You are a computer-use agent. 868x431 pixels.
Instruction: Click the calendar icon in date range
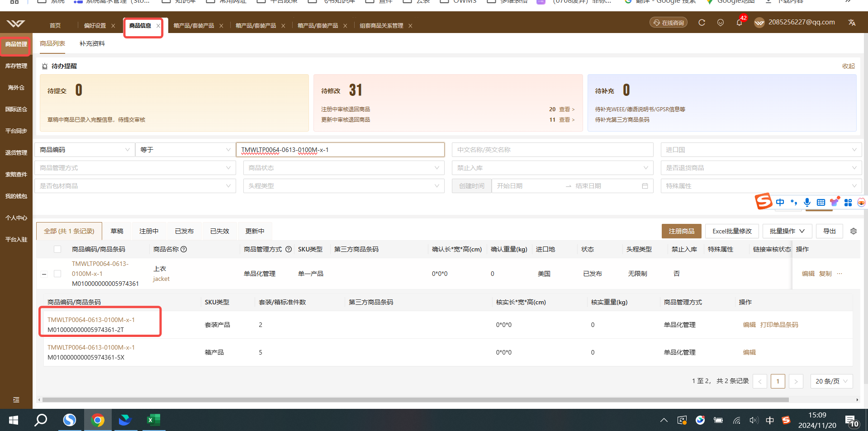[x=645, y=186]
